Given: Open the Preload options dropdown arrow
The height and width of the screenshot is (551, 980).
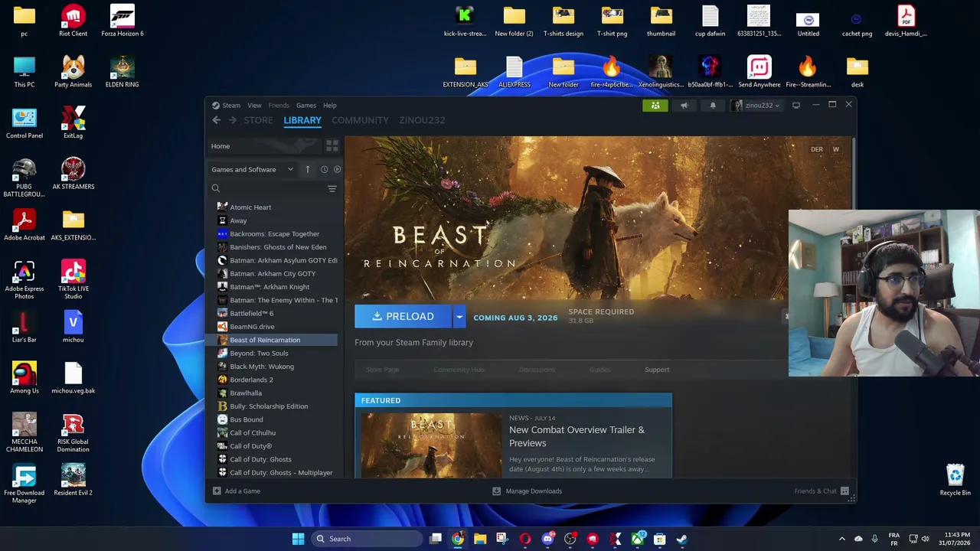Looking at the screenshot, I should pos(459,316).
